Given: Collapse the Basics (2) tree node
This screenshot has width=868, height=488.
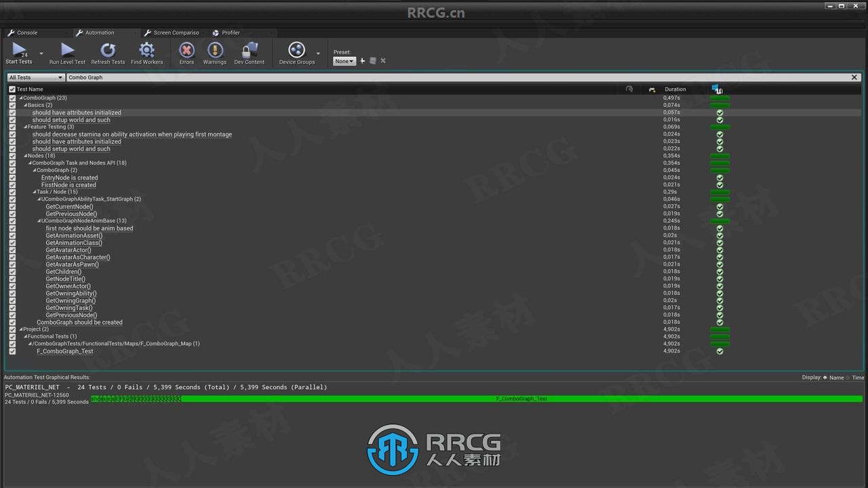Looking at the screenshot, I should (x=26, y=105).
